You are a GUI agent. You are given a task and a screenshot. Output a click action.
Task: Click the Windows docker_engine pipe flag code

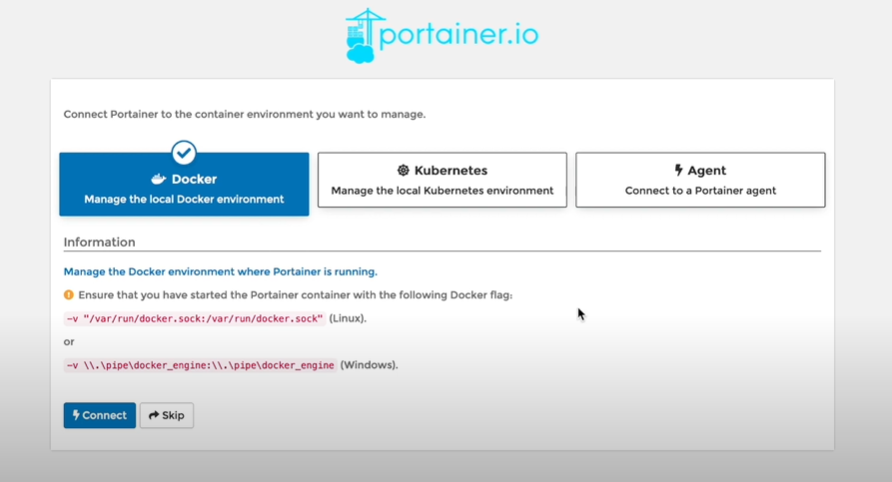pos(200,365)
